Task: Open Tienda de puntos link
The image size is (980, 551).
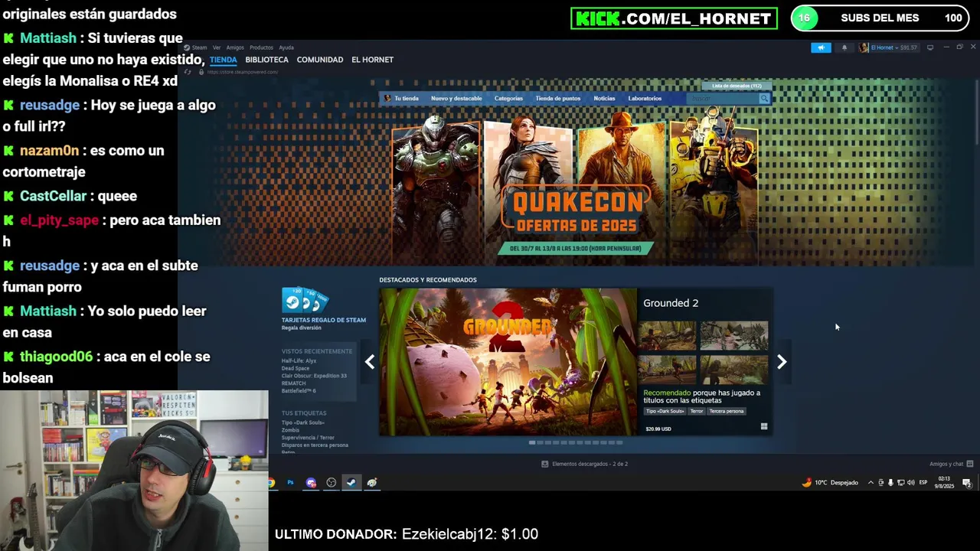Action: [557, 98]
